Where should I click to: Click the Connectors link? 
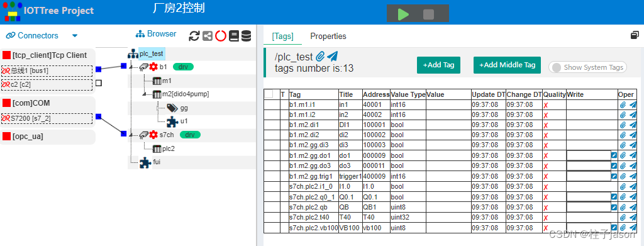32,36
